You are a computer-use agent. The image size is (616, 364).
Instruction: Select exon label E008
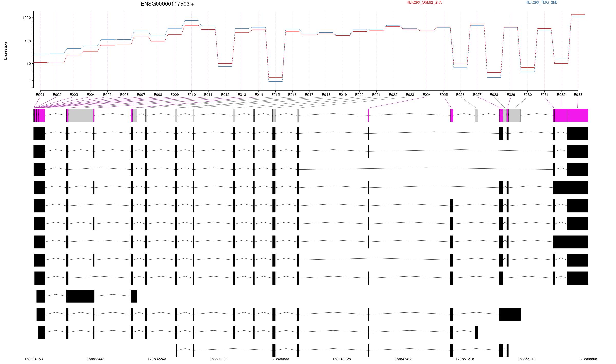pos(158,95)
